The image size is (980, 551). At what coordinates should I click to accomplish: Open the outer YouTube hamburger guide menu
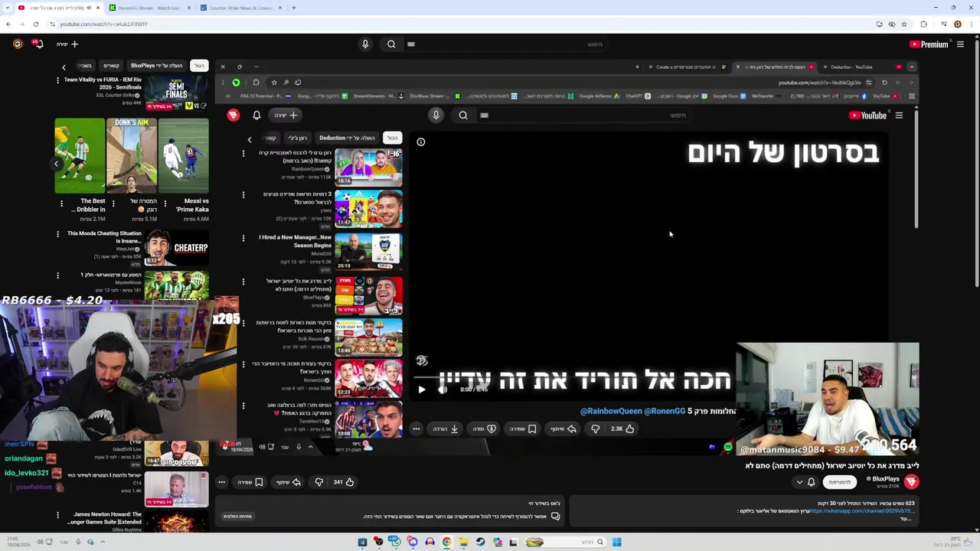[960, 44]
